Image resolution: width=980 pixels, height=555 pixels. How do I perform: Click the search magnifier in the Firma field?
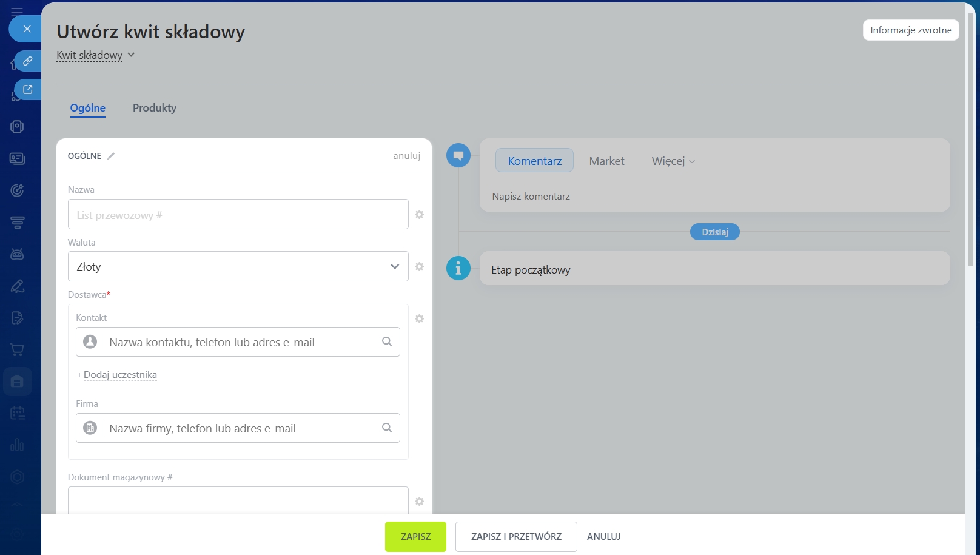387,428
